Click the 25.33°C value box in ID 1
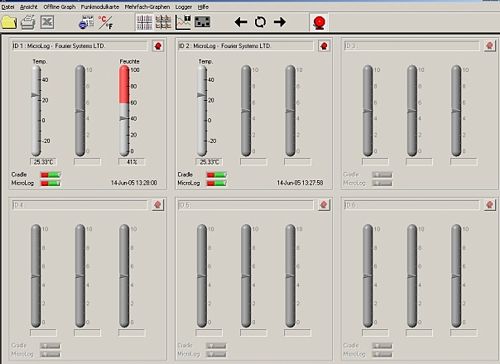Screen dimensions: 500x364 coord(43,162)
